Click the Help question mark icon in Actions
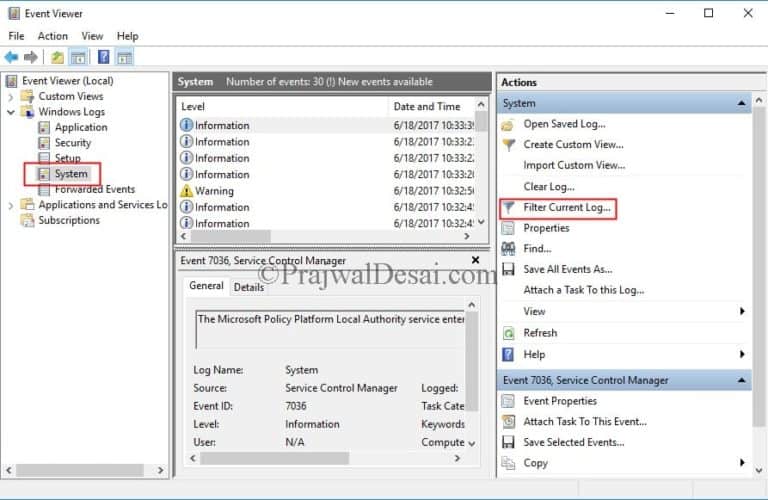The image size is (768, 500). 508,355
